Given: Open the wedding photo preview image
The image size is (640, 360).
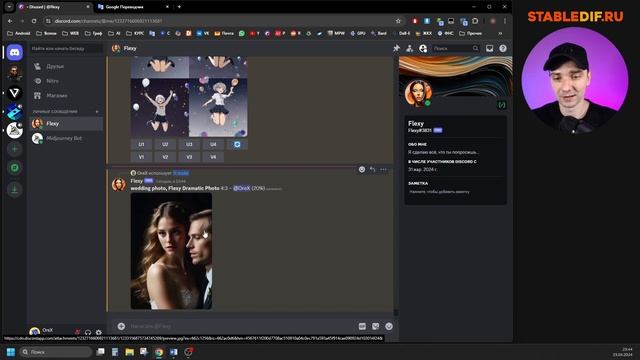Looking at the screenshot, I should click(171, 251).
